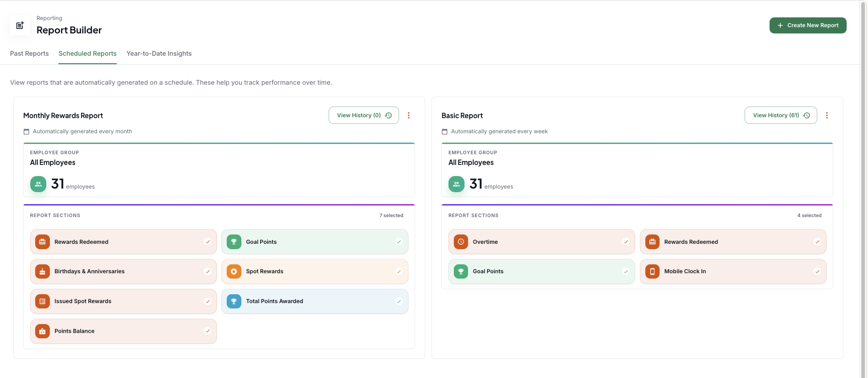Viewport: 868px width, 378px height.
Task: Click the Spot Rewards star icon
Action: coord(234,271)
